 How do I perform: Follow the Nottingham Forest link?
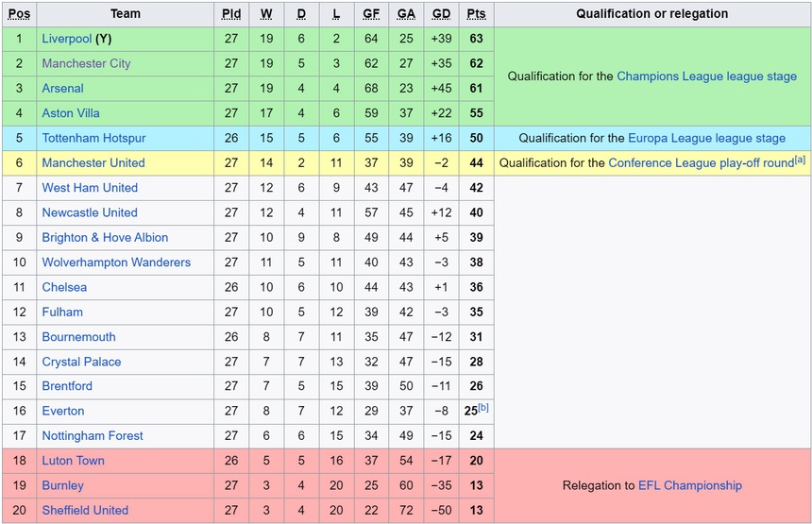click(x=93, y=435)
